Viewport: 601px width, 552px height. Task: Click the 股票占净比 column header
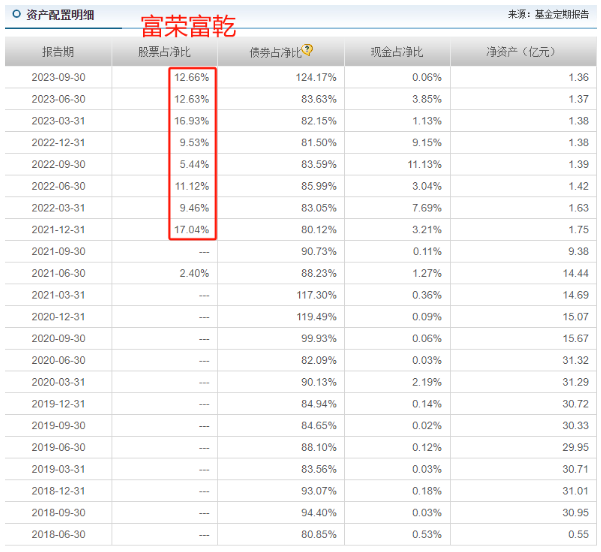pyautogui.click(x=164, y=52)
